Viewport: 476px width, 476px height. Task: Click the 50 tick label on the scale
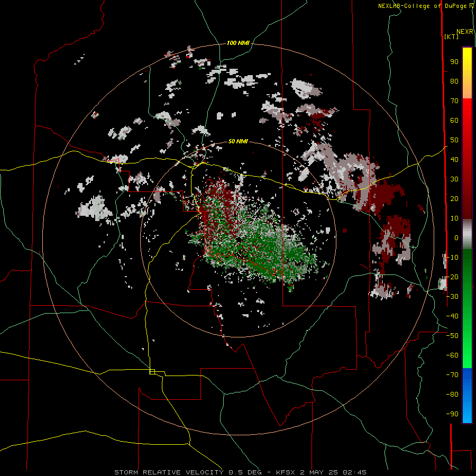point(454,140)
